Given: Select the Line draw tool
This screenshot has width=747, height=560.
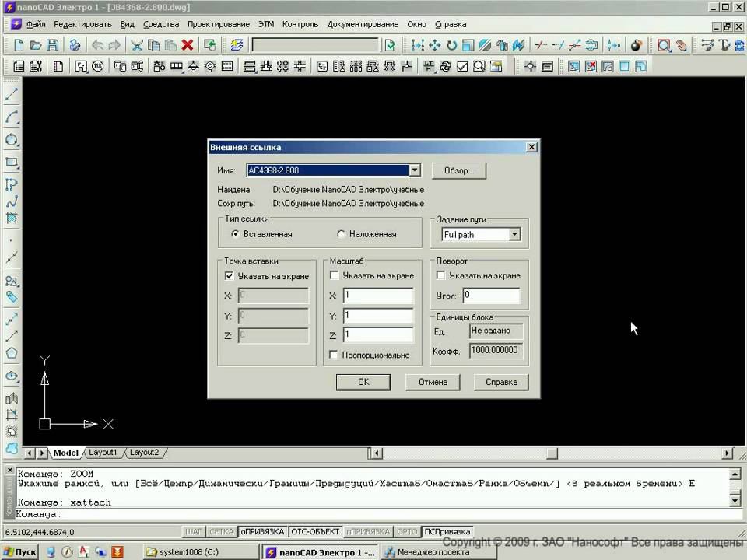Looking at the screenshot, I should point(12,94).
